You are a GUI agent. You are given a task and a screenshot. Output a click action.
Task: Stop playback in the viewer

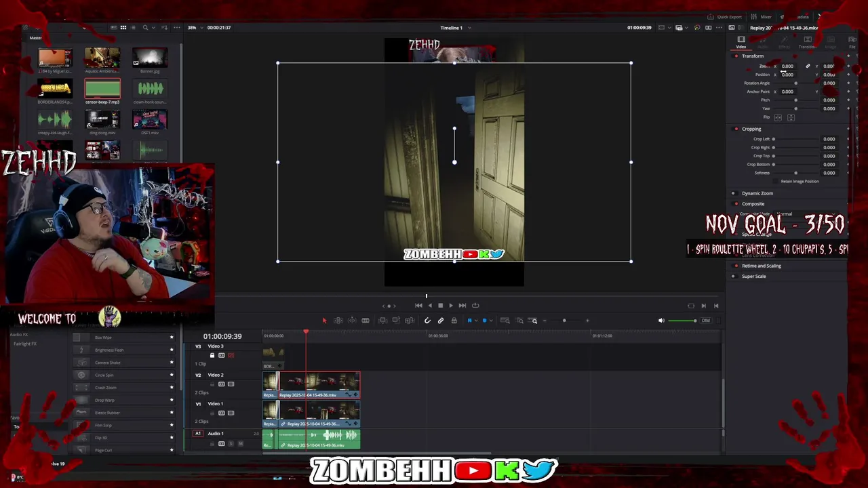coord(440,306)
